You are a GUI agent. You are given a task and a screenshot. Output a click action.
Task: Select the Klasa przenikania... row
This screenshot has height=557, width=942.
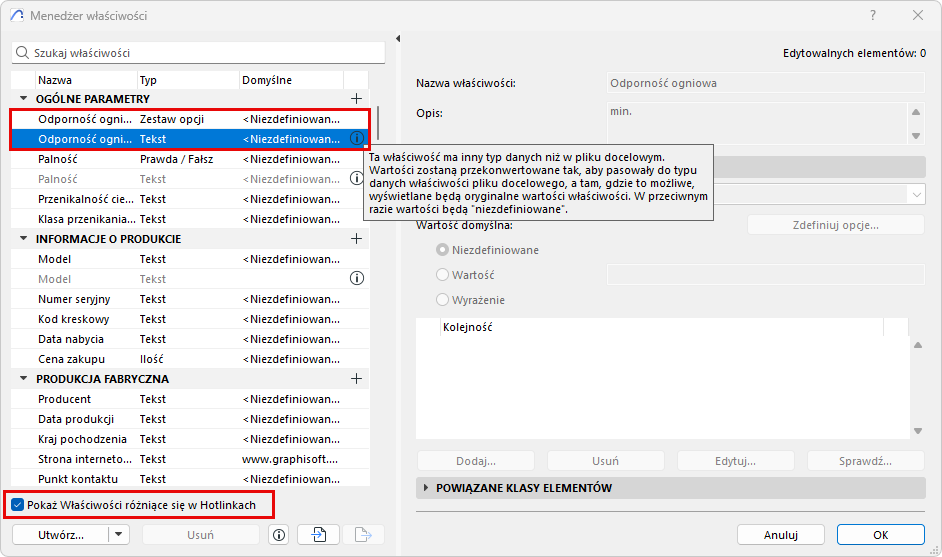pyautogui.click(x=190, y=219)
